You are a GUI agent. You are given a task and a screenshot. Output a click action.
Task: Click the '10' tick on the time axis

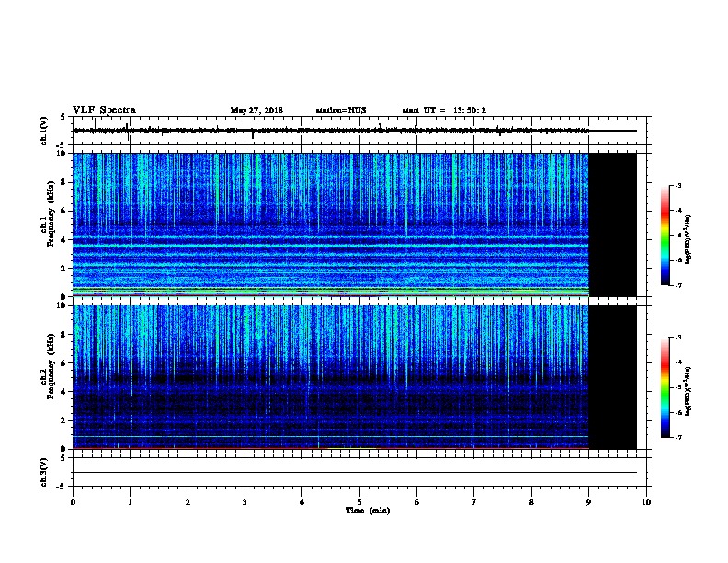coord(646,502)
